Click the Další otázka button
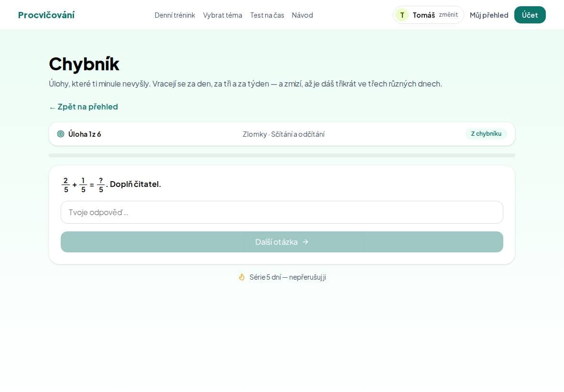This screenshot has width=564, height=392. tap(282, 242)
